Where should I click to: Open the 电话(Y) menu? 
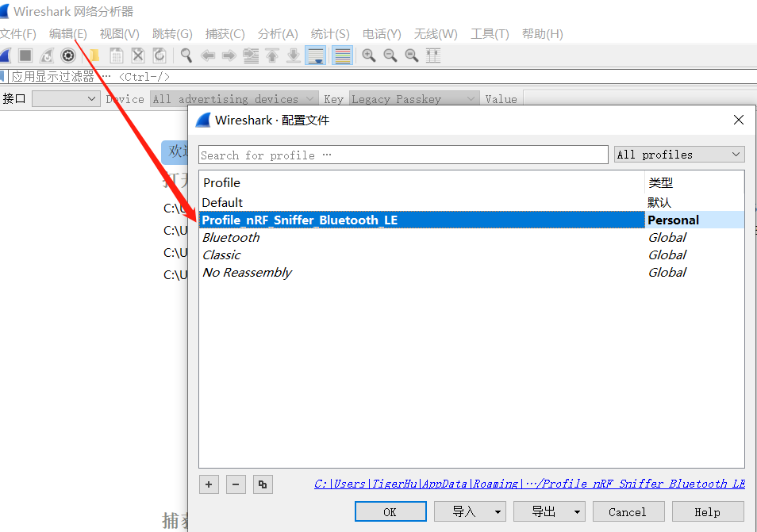pyautogui.click(x=382, y=34)
